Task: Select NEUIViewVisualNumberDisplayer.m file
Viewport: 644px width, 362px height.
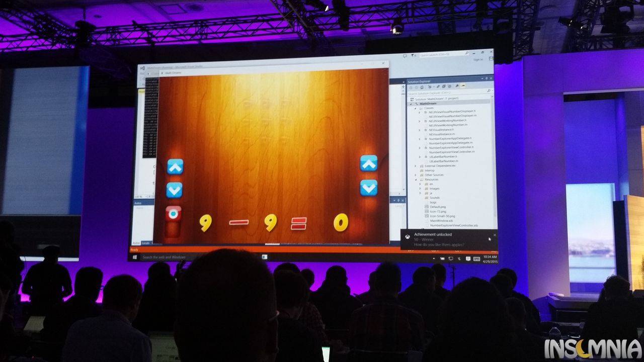Action: pyautogui.click(x=453, y=116)
